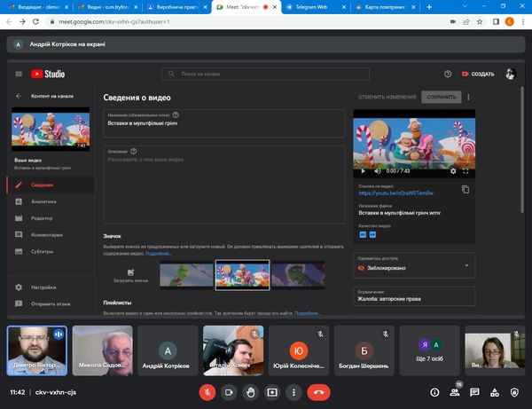Raise hand in Meet

(251, 392)
